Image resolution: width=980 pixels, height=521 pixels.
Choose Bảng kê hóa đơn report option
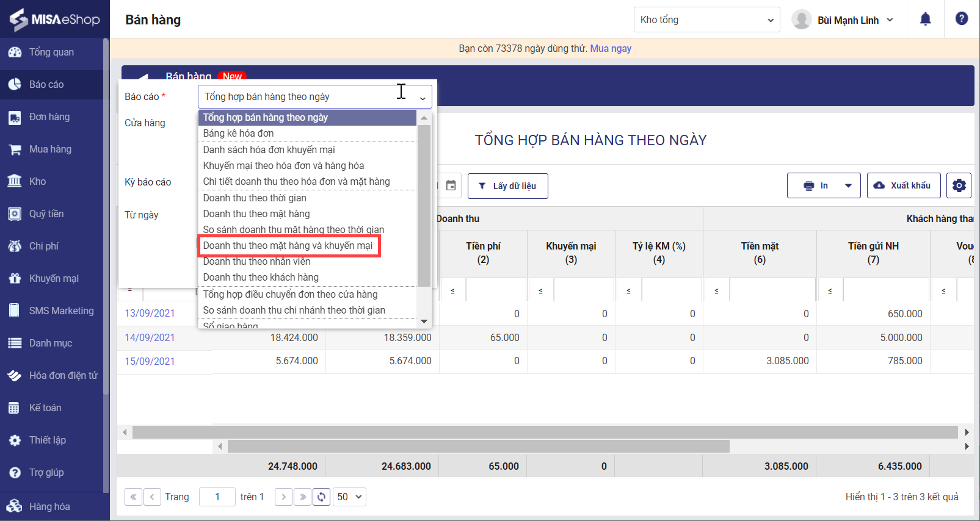238,133
